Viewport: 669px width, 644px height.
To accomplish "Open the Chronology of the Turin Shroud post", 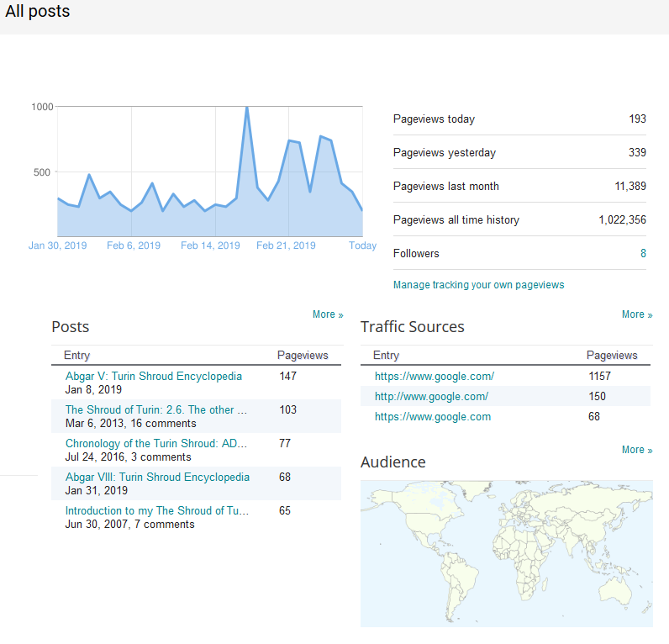I will [156, 444].
